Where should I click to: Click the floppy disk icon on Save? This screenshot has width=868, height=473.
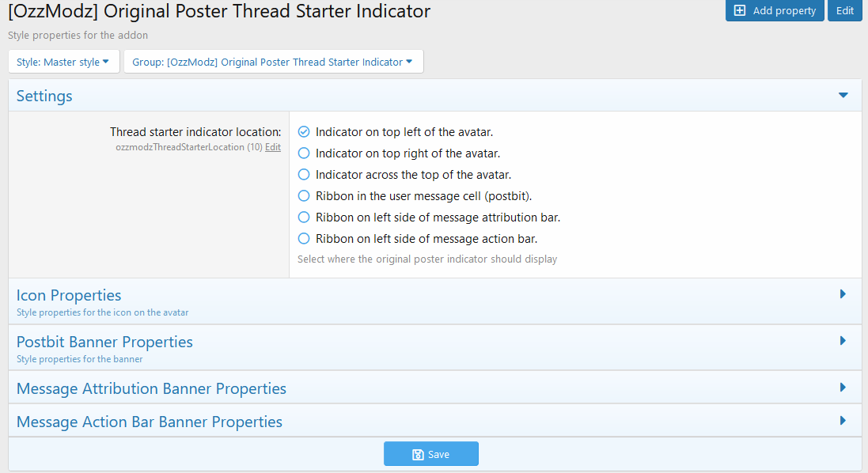[418, 455]
